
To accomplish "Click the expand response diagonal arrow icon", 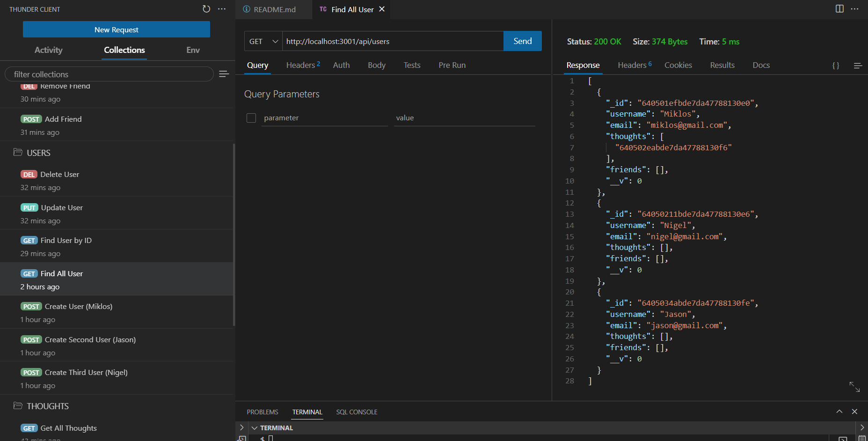I will 854,387.
